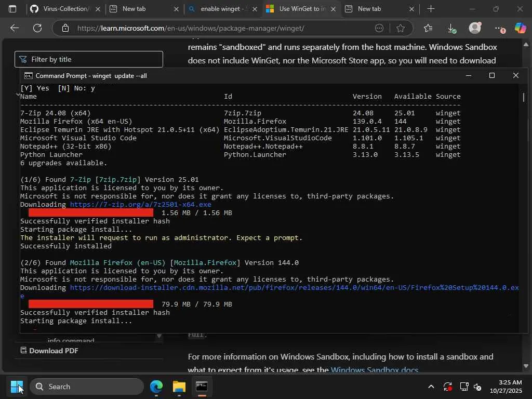The image size is (532, 399).
Task: Maximize the Command Prompt window
Action: point(492,76)
